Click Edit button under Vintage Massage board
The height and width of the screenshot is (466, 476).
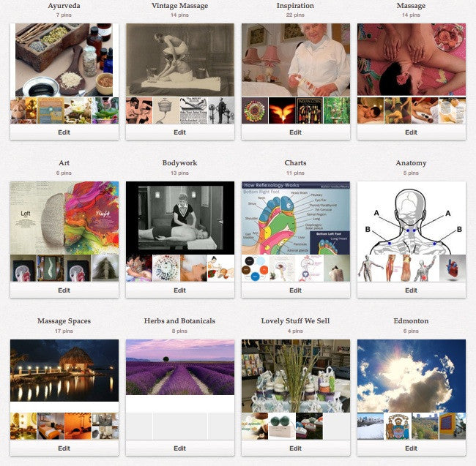pyautogui.click(x=179, y=132)
